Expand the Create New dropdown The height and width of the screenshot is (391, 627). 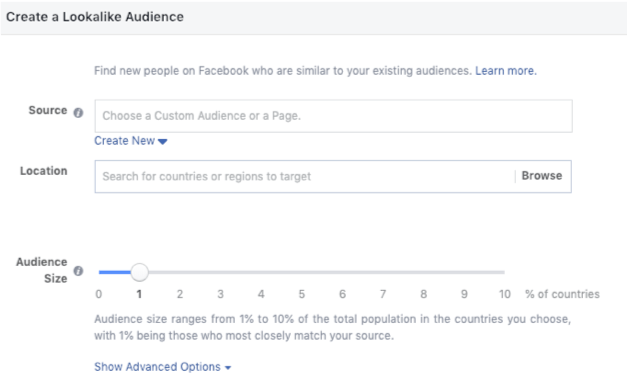(131, 141)
